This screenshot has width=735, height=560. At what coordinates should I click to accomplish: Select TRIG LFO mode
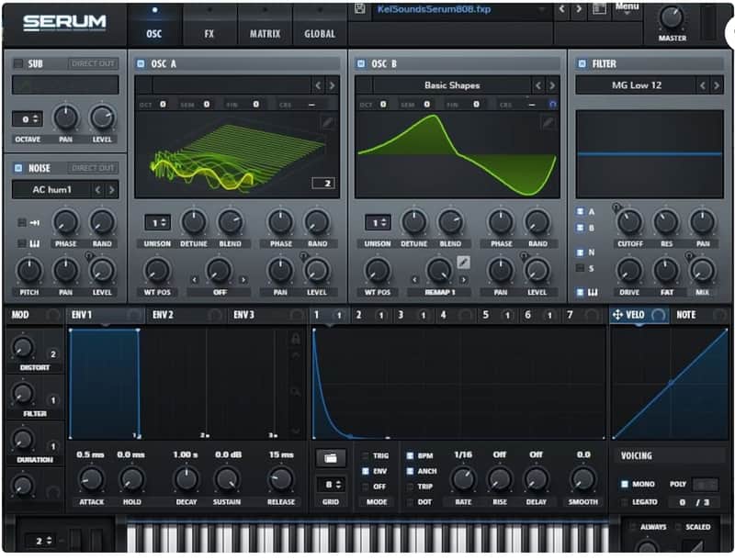click(366, 455)
